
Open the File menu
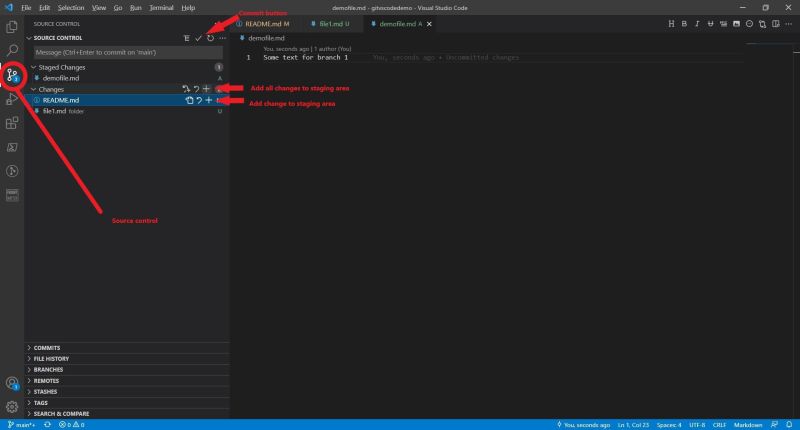26,8
